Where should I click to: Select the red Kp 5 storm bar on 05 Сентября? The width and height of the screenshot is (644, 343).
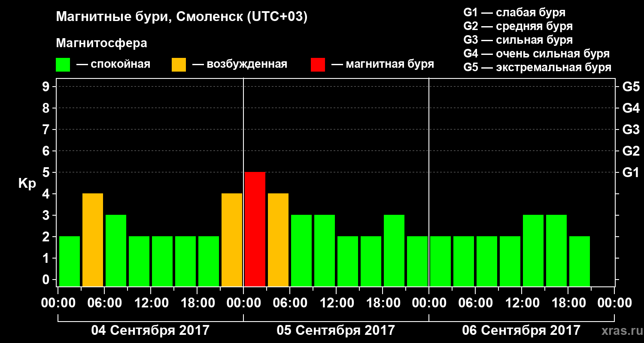[255, 229]
